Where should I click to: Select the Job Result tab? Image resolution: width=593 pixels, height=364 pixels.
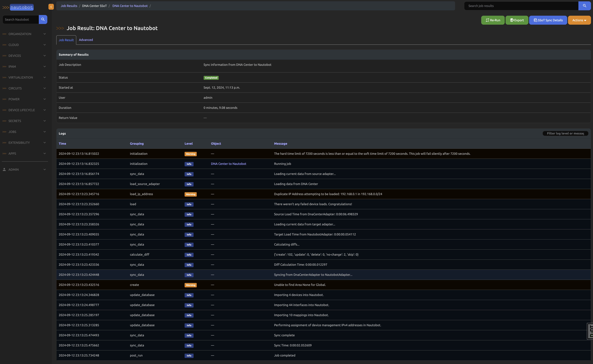pyautogui.click(x=66, y=40)
